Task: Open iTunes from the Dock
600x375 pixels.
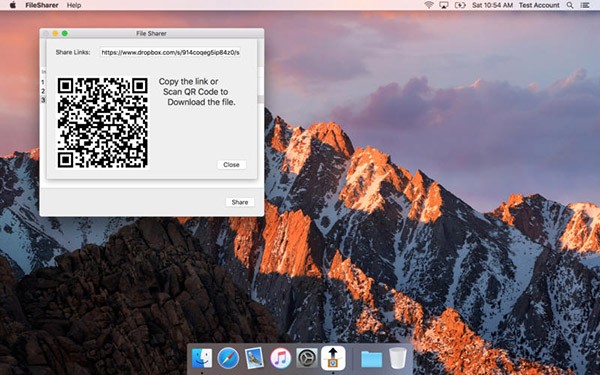Action: tap(280, 359)
